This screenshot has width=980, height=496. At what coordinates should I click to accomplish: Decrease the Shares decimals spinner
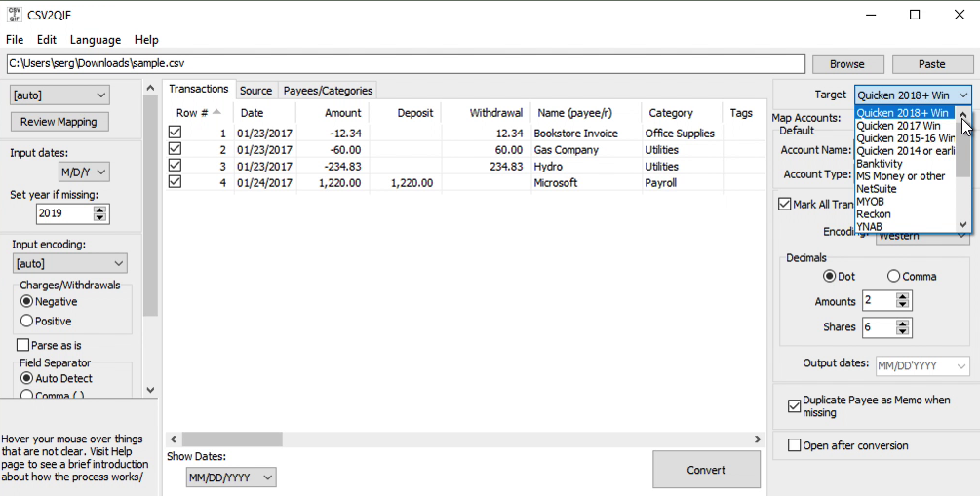902,331
